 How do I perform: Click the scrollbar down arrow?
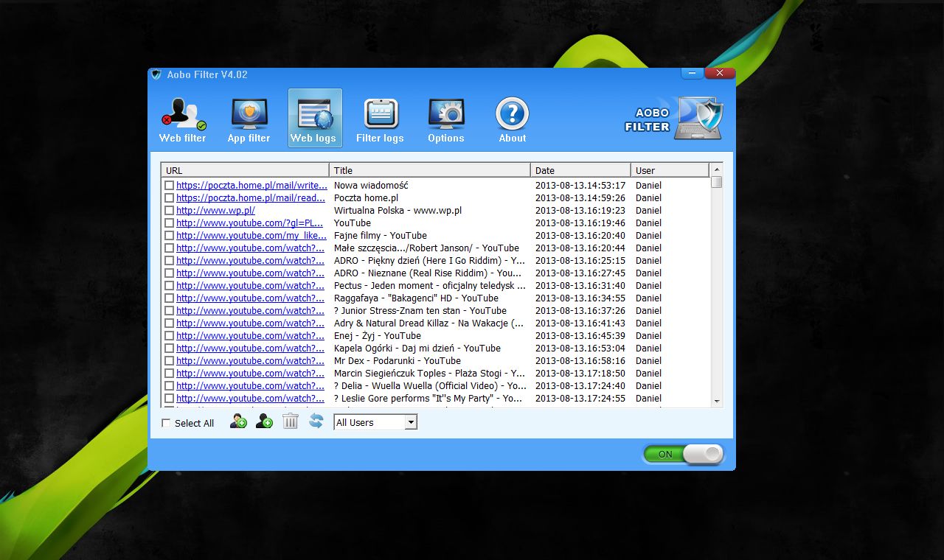717,401
